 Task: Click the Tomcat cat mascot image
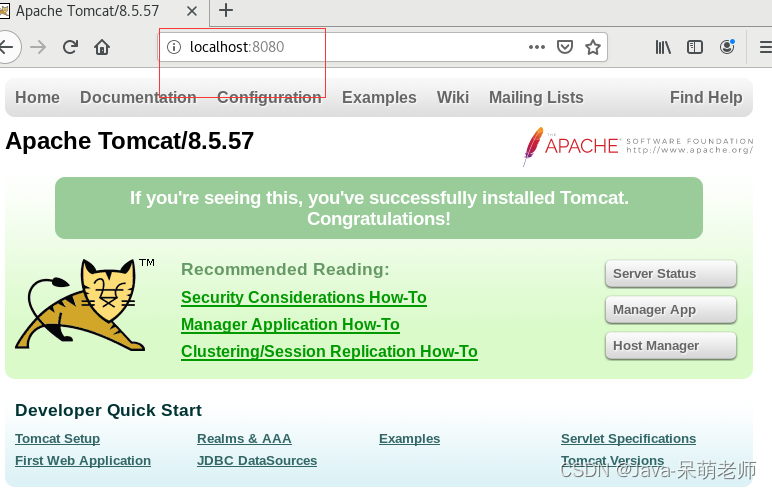pos(85,304)
